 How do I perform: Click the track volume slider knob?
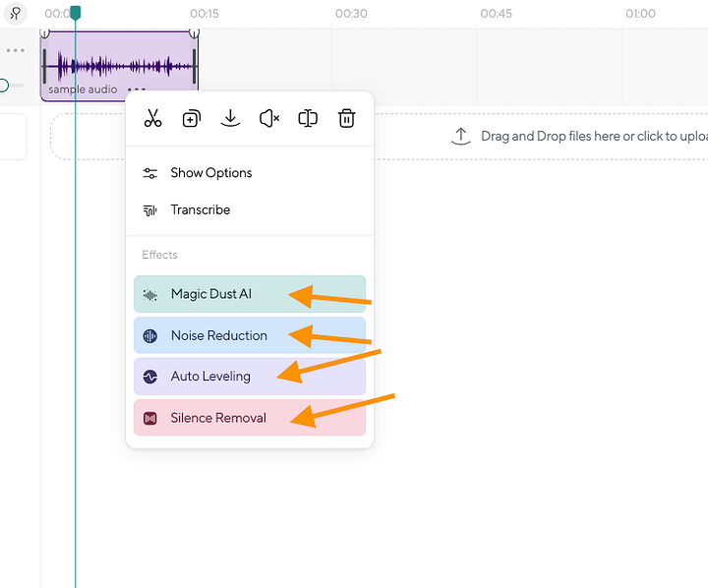[3, 85]
